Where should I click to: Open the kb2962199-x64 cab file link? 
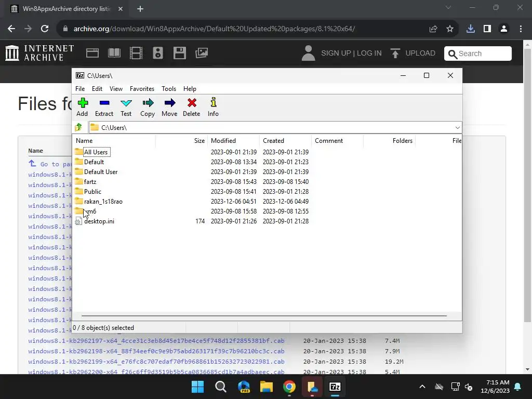tap(156, 362)
